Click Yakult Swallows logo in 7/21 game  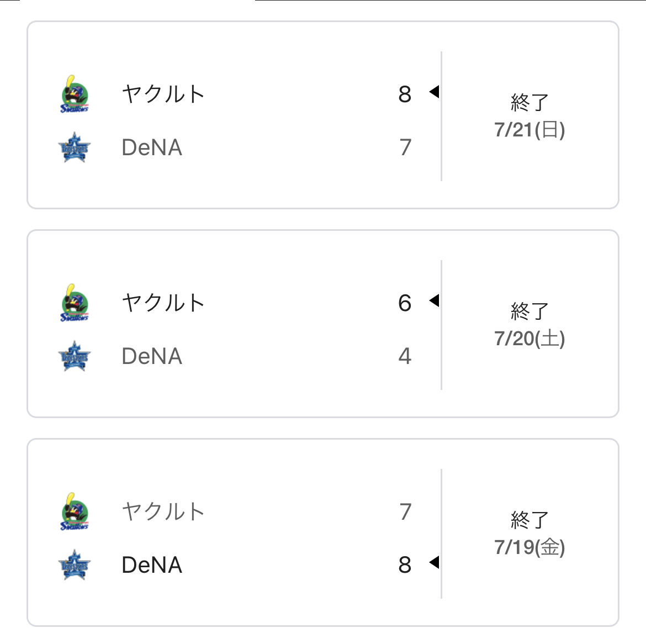pos(75,94)
